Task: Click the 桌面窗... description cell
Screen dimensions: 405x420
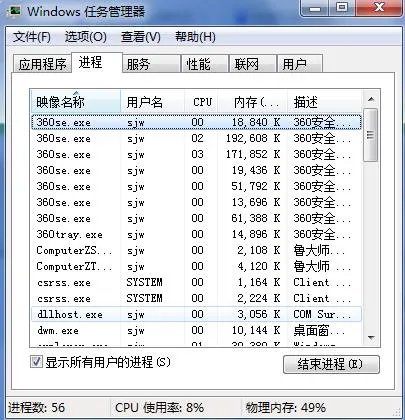Action: coord(319,331)
